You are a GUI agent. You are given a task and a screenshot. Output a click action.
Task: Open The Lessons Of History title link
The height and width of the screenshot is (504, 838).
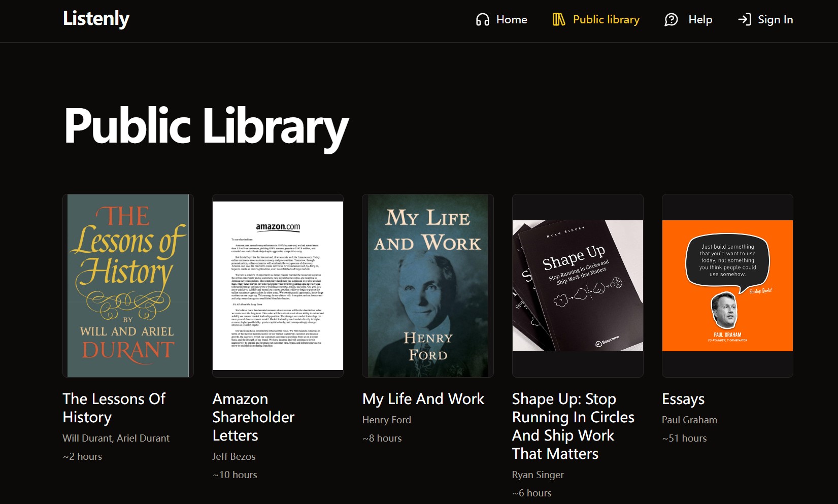pyautogui.click(x=114, y=408)
